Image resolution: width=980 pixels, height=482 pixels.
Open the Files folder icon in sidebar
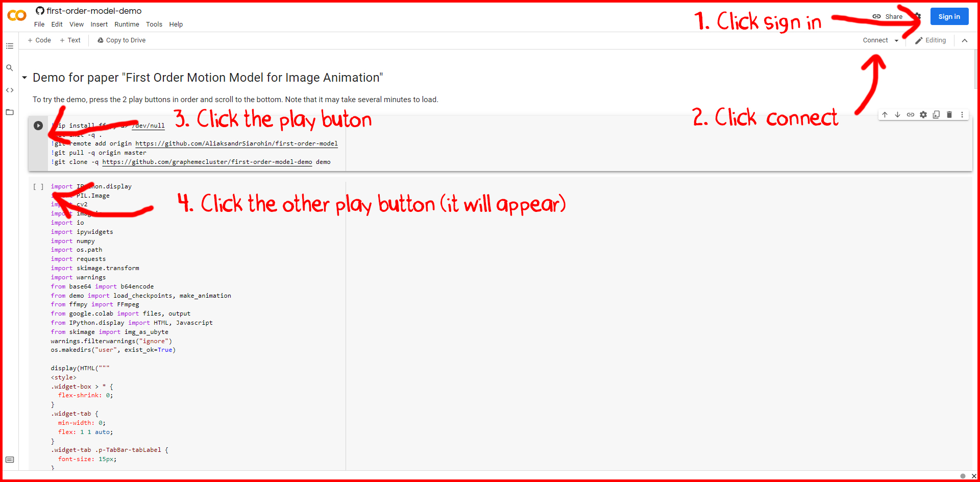coord(10,112)
